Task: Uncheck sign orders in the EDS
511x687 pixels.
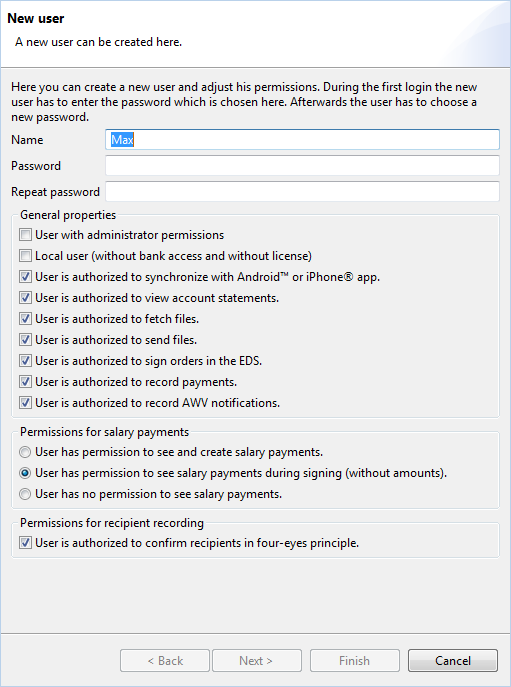Action: click(25, 361)
